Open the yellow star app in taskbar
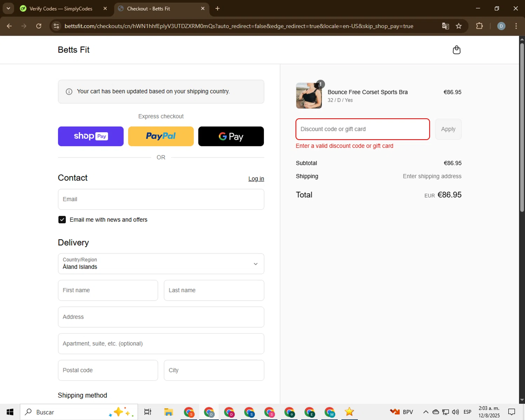Viewport: 525px width, 420px height. pos(349,412)
